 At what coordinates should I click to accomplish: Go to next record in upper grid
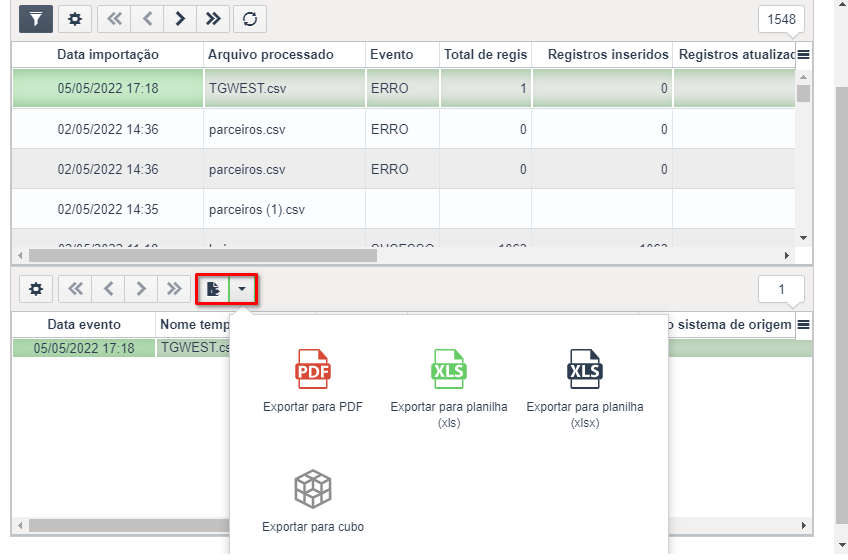(x=180, y=19)
